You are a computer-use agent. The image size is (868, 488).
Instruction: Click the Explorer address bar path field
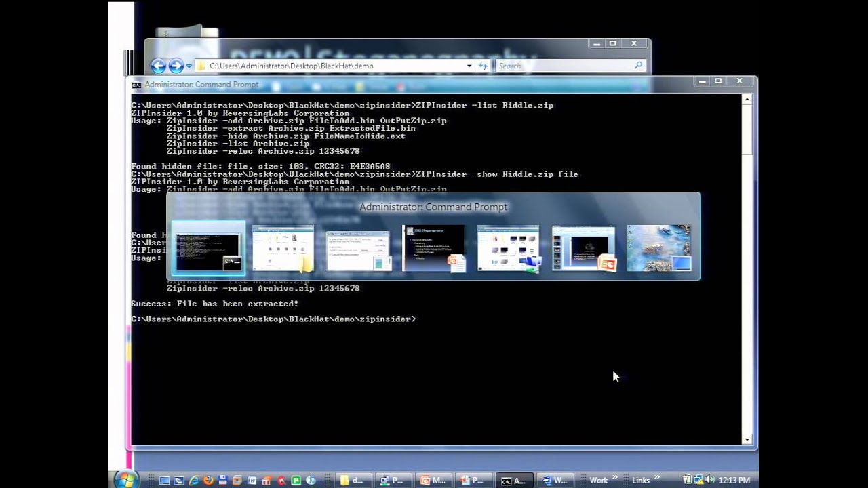pos(329,66)
